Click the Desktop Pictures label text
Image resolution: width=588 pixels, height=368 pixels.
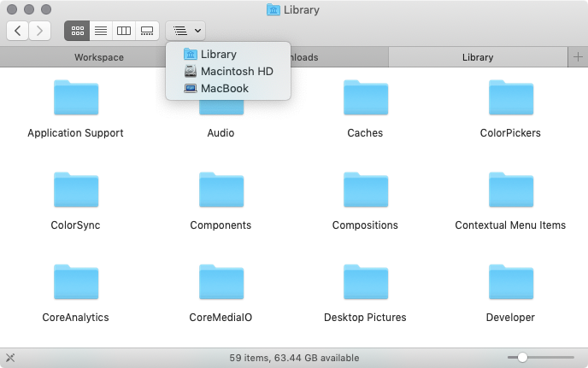pyautogui.click(x=365, y=318)
